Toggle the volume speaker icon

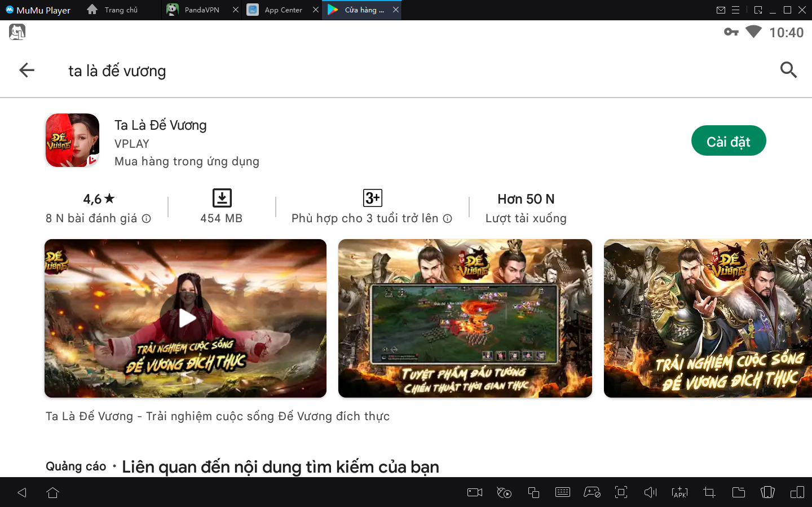[x=650, y=492]
